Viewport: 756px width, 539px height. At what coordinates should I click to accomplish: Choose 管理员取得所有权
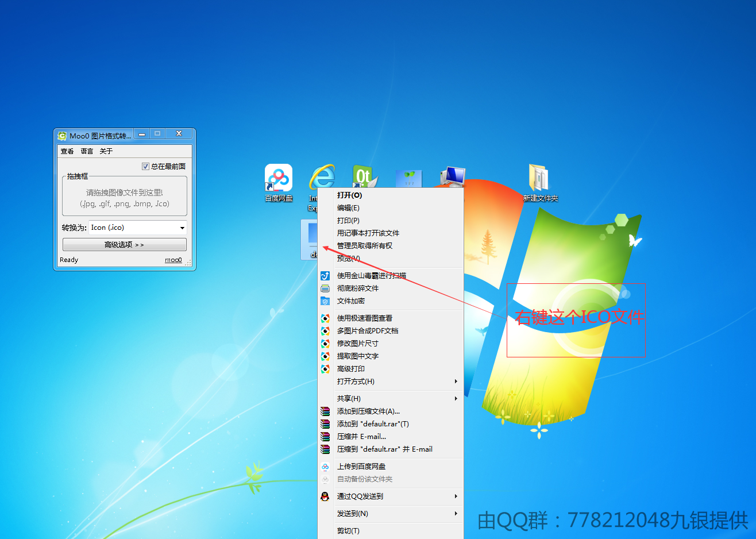pyautogui.click(x=391, y=246)
